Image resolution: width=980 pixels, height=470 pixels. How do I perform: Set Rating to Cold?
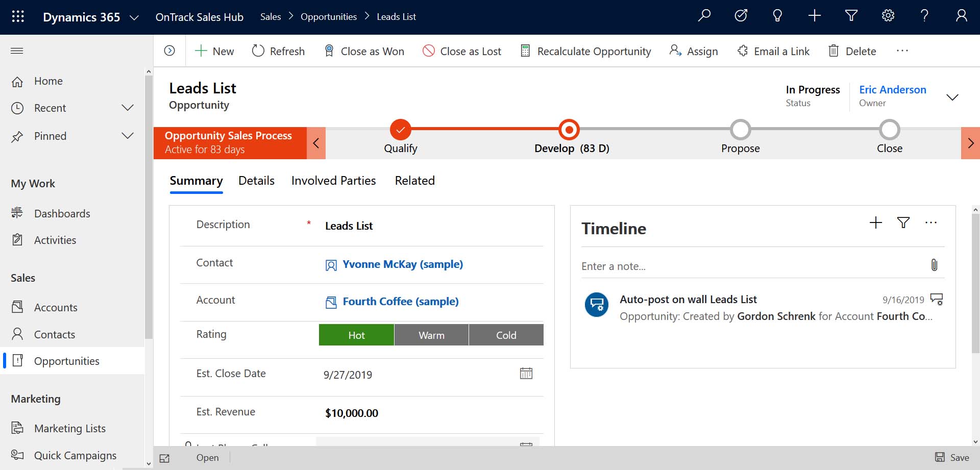[x=506, y=335]
